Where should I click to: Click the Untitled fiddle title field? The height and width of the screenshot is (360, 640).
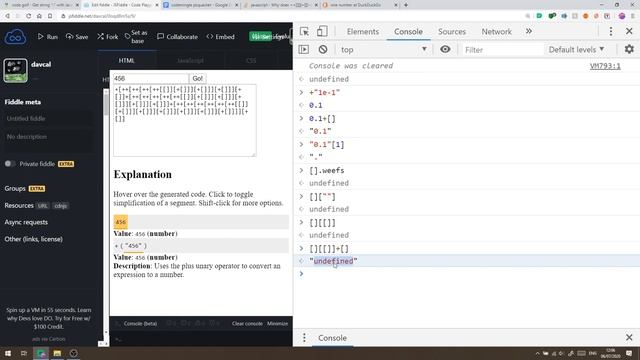[49, 118]
